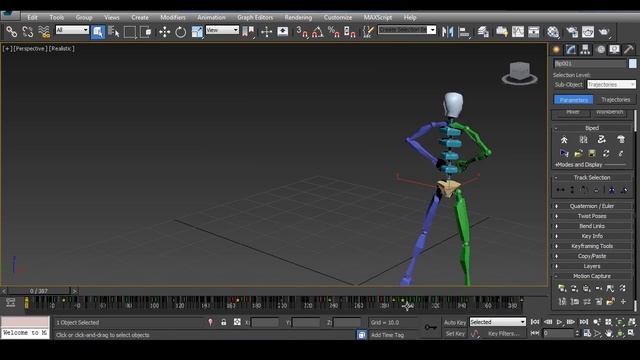Open the Edit menu
This screenshot has width=640, height=360.
point(32,17)
